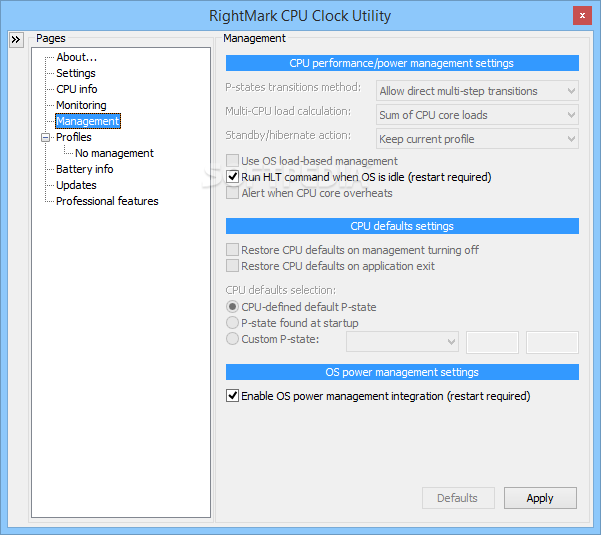Viewport: 601px width, 535px height.
Task: Select the Monitoring page
Action: coord(81,105)
